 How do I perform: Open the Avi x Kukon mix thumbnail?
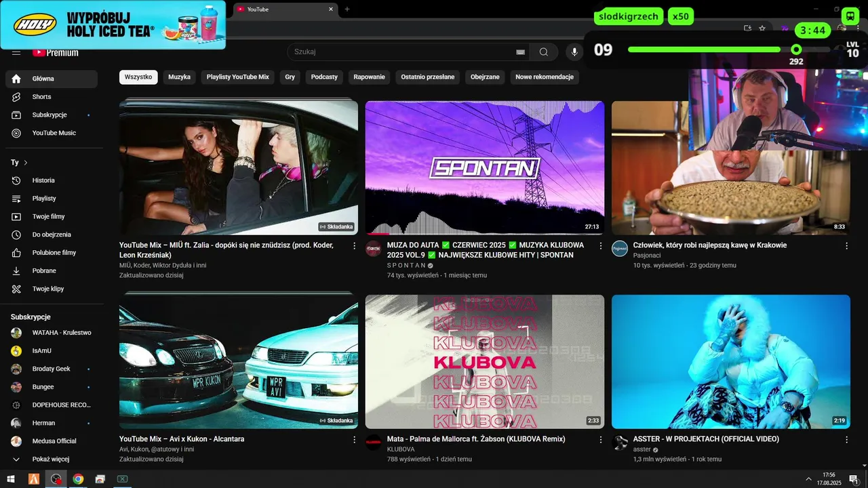point(239,361)
